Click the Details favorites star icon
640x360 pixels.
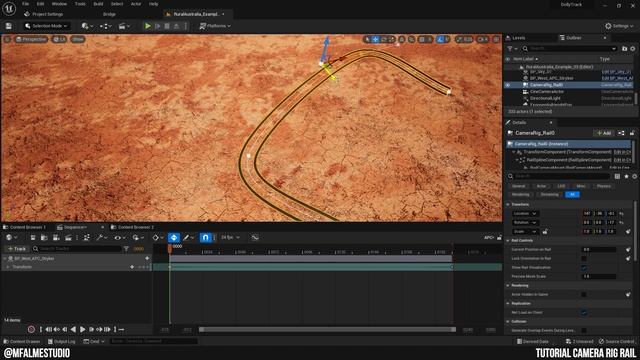pyautogui.click(x=626, y=176)
